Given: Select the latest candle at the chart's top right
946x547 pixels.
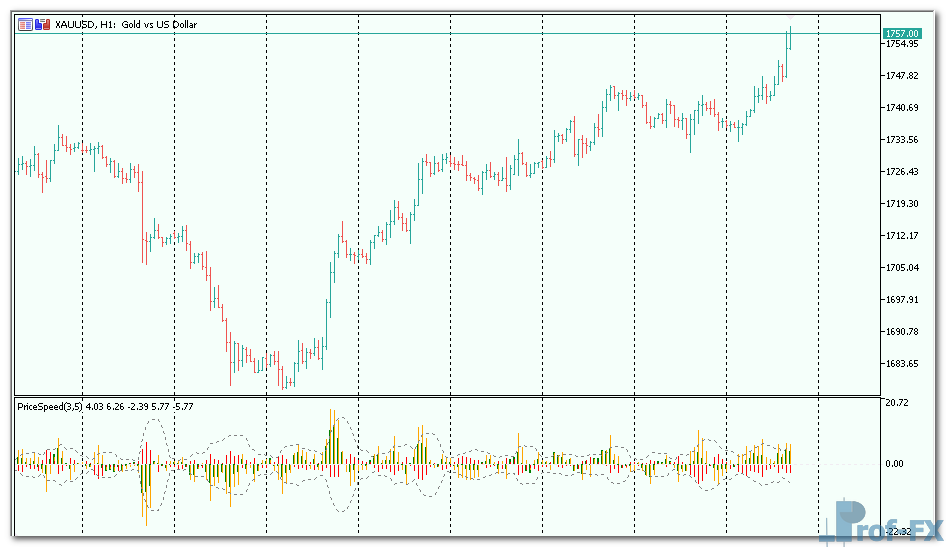Looking at the screenshot, I should [x=789, y=38].
